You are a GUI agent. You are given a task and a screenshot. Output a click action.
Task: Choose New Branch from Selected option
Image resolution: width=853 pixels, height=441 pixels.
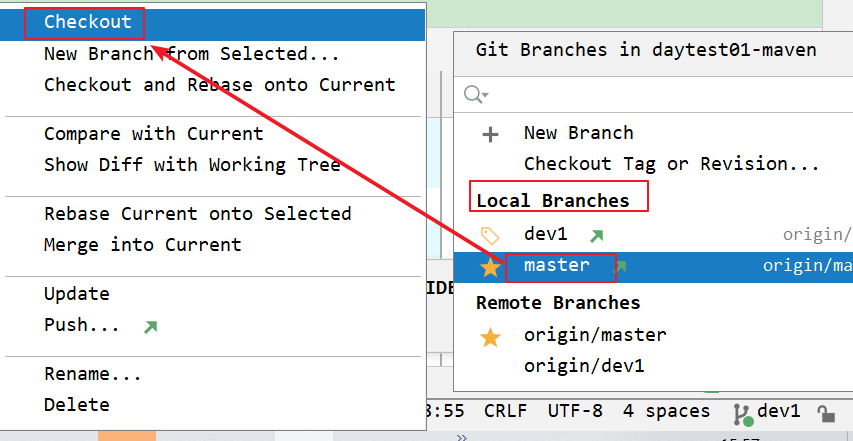191,54
